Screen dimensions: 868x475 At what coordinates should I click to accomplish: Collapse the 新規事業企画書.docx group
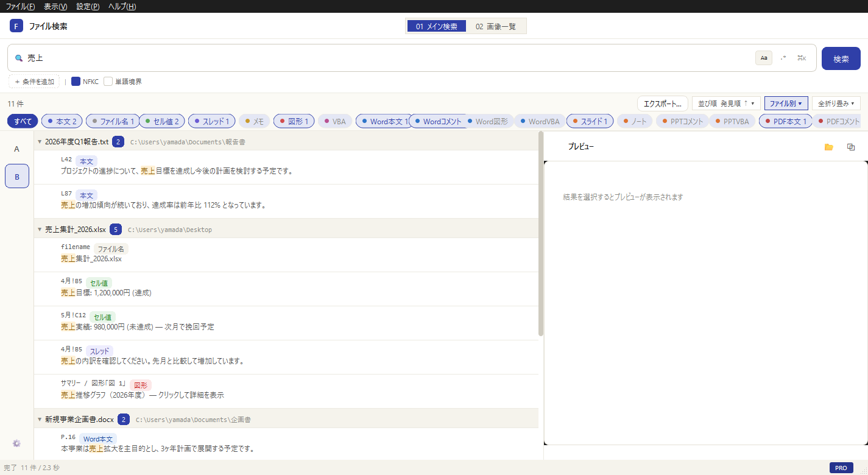point(40,420)
